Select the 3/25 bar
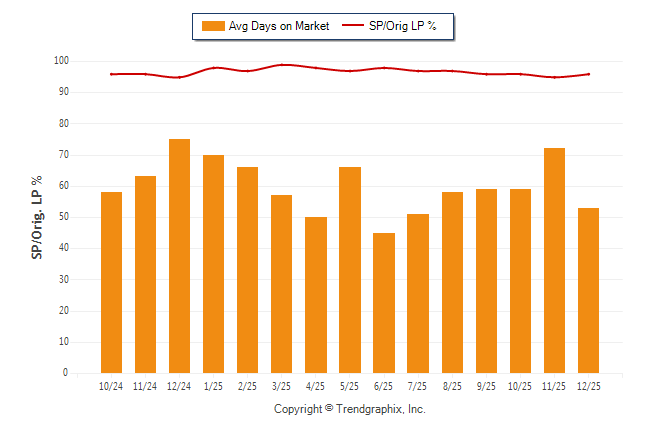Viewport: 646px width, 434px height. pos(281,284)
